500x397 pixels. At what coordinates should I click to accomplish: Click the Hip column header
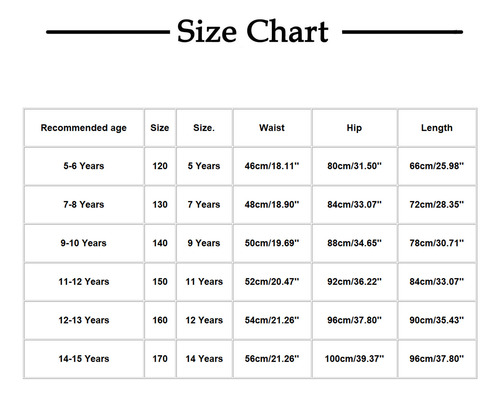click(x=354, y=128)
